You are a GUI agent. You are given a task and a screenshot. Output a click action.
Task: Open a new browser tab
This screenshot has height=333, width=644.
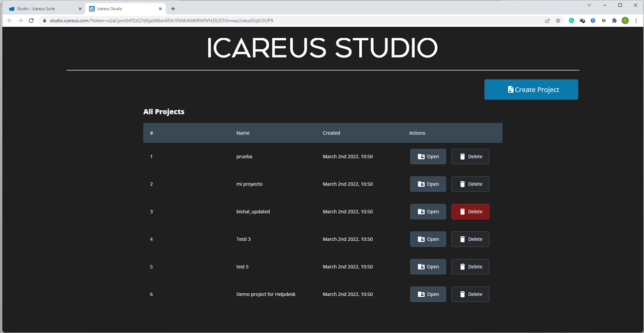tap(173, 9)
